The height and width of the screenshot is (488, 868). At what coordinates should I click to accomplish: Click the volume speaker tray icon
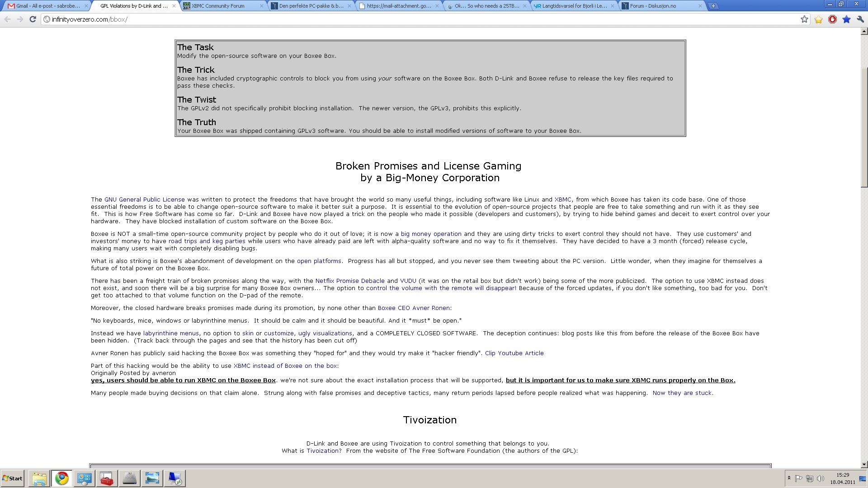820,478
